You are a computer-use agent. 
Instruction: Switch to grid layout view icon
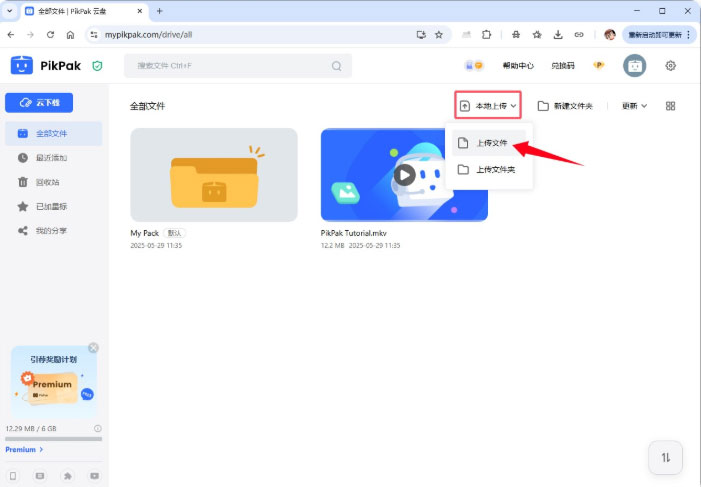[x=670, y=106]
